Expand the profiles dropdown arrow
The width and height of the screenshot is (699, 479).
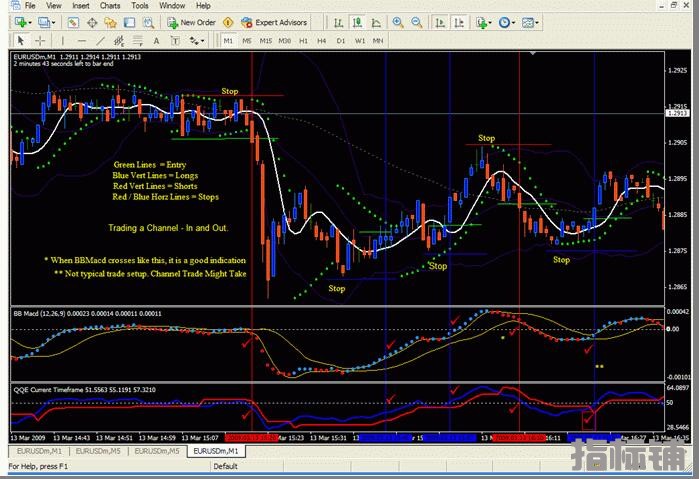pyautogui.click(x=53, y=23)
